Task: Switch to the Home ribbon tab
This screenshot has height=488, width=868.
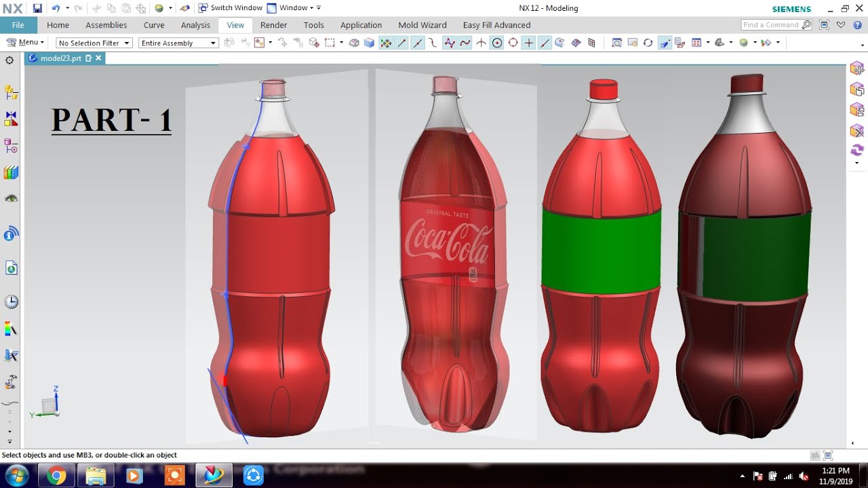Action: [58, 25]
